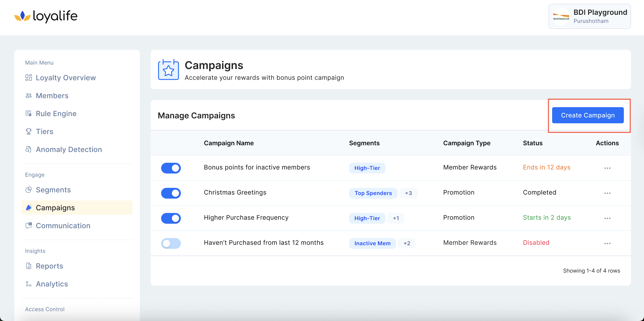Viewport: 644px width, 321px height.
Task: Open actions menu for Higher Purchase Frequency
Action: click(x=607, y=218)
